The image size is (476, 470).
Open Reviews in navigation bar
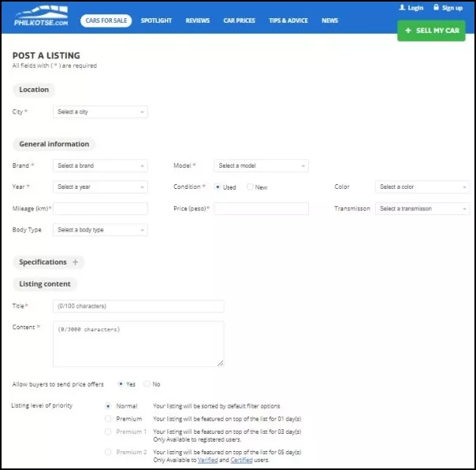198,20
